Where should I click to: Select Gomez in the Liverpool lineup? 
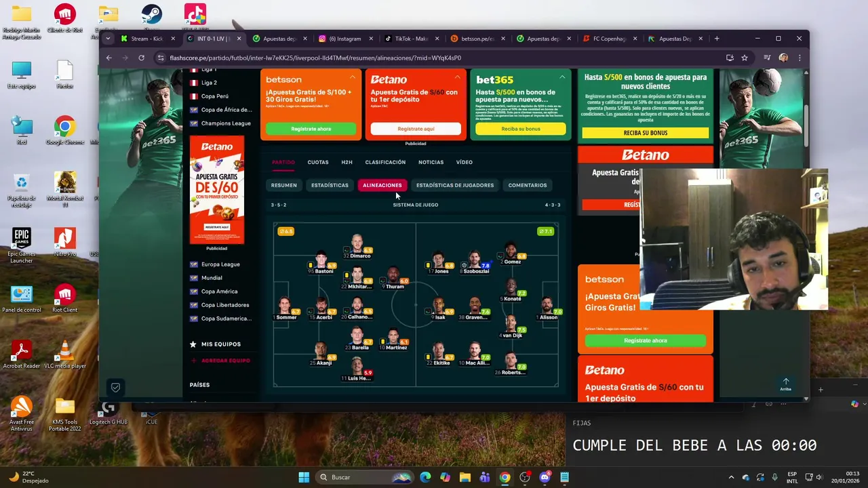tap(511, 253)
